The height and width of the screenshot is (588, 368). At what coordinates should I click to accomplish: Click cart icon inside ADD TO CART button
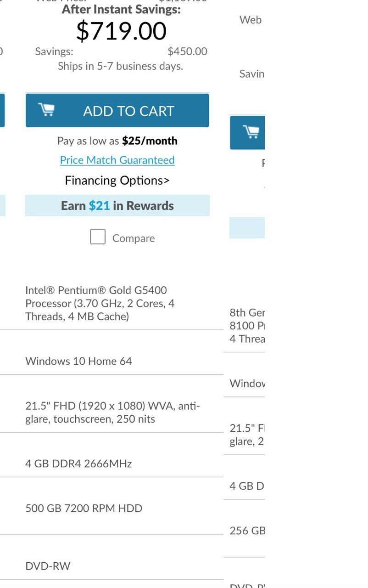46,110
